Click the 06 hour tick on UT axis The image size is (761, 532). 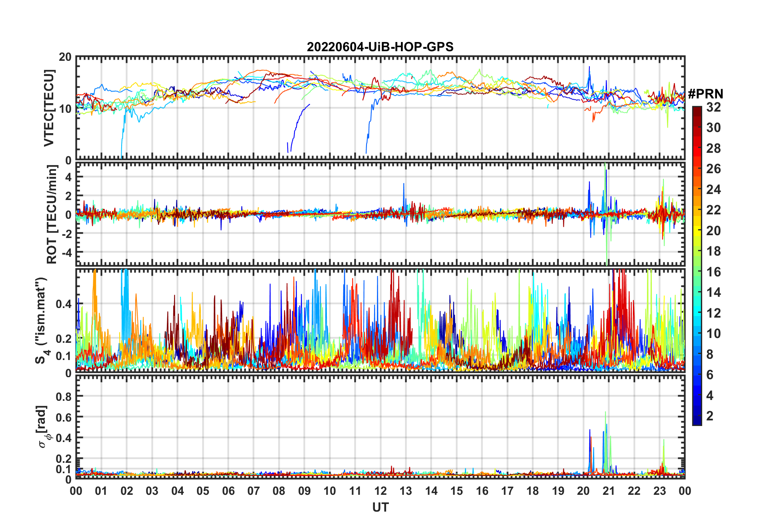tap(228, 491)
